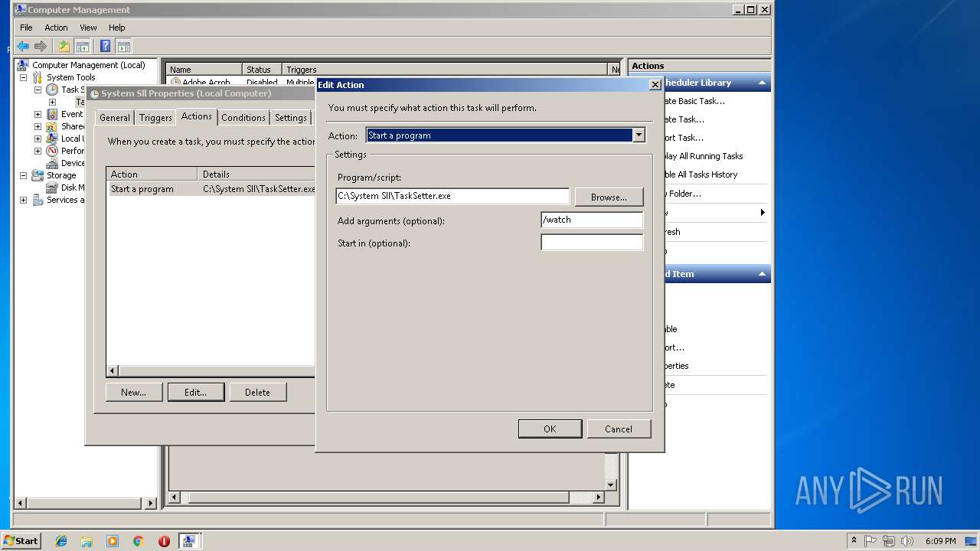Collapse the Selected Item actions section
The width and height of the screenshot is (980, 551).
[x=762, y=274]
